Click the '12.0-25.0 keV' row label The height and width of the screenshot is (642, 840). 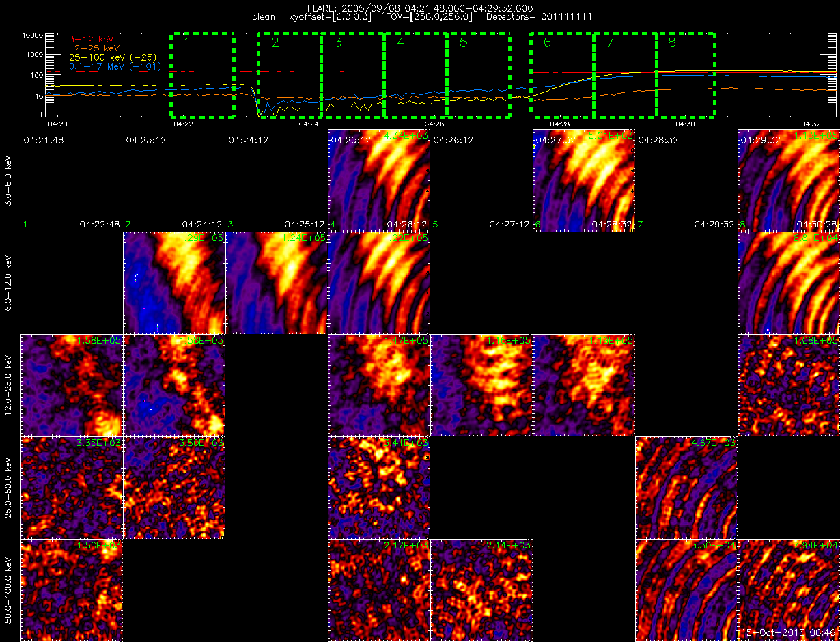tap(8, 385)
